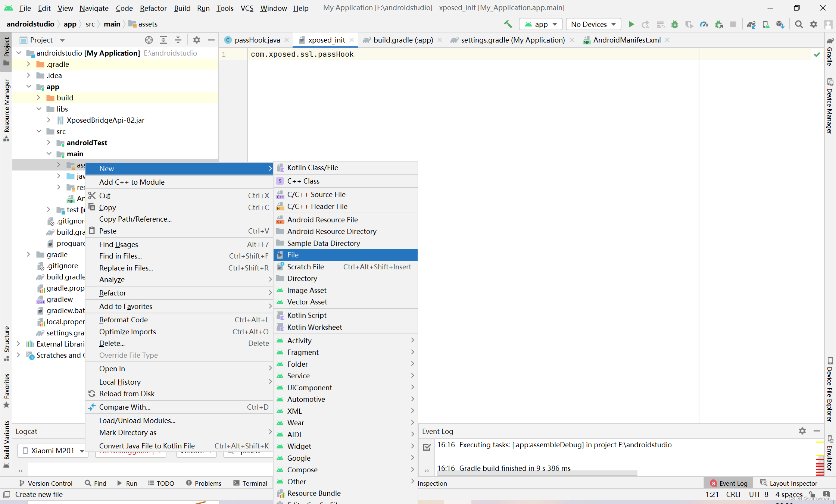Switch to the AndroidManifest.xml tab
836x504 pixels.
click(627, 40)
